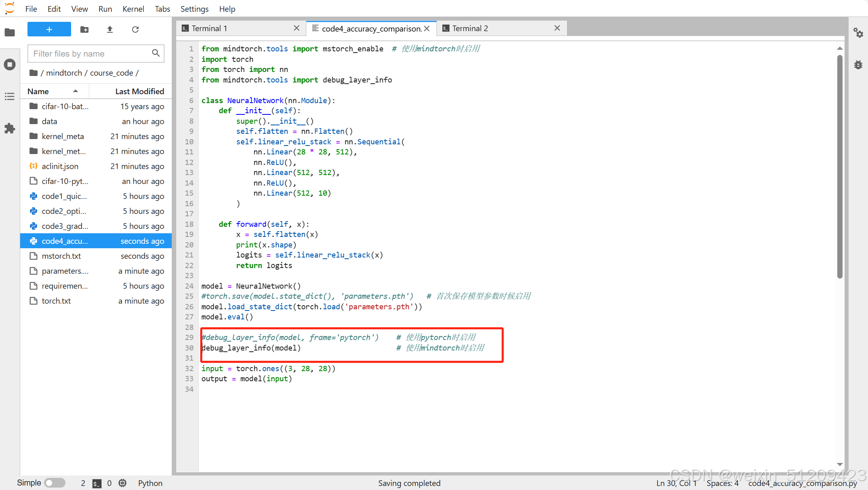The image size is (868, 490).
Task: Open the Property Inspector gears icon
Action: [x=858, y=32]
